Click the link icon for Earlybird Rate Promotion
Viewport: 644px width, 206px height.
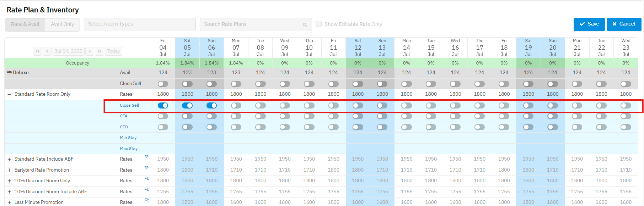pyautogui.click(x=147, y=168)
